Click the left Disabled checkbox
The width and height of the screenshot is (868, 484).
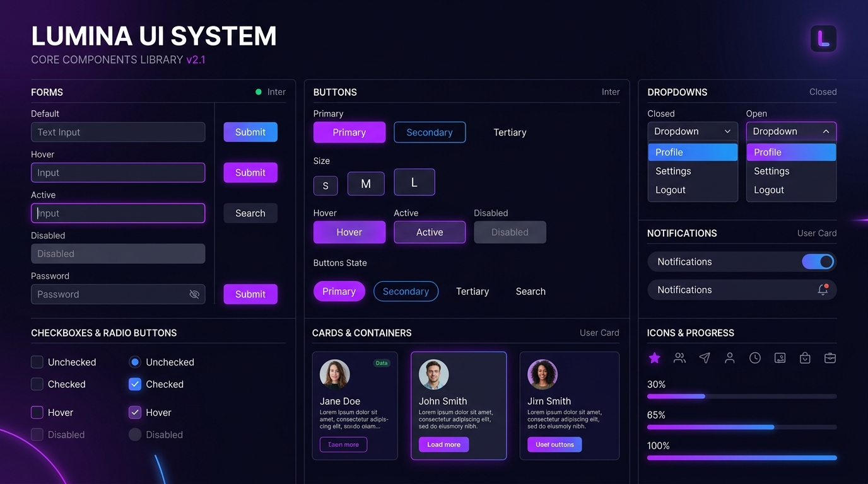(37, 435)
